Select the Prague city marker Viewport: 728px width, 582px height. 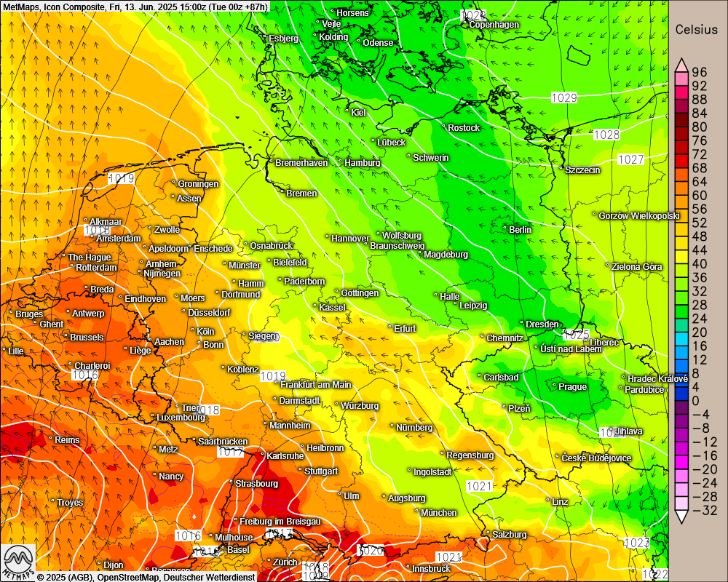click(554, 386)
